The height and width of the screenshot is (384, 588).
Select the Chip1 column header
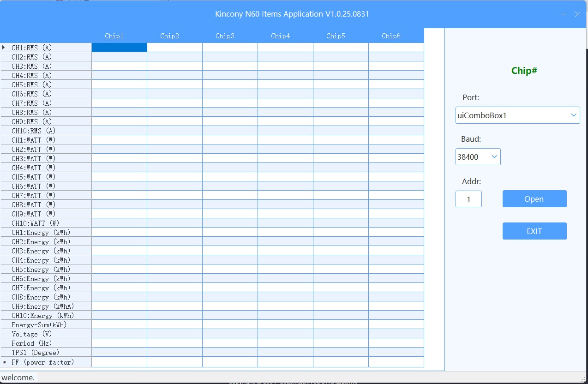tap(114, 36)
